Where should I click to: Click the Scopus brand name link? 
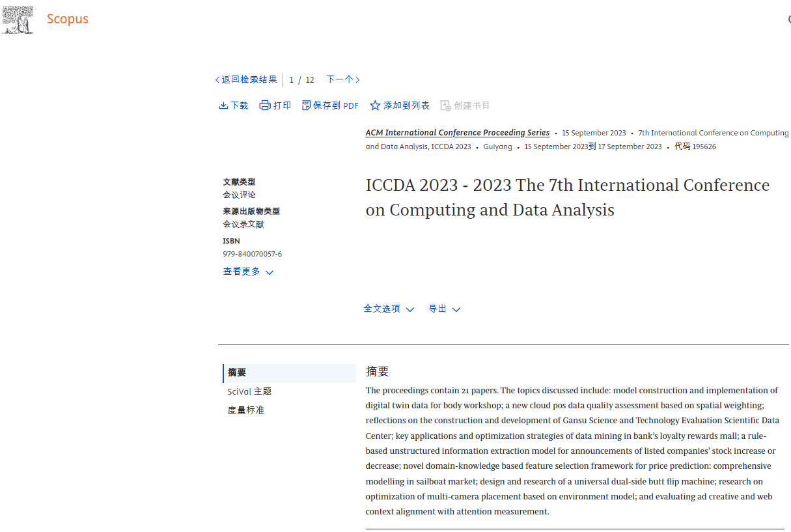coord(68,19)
